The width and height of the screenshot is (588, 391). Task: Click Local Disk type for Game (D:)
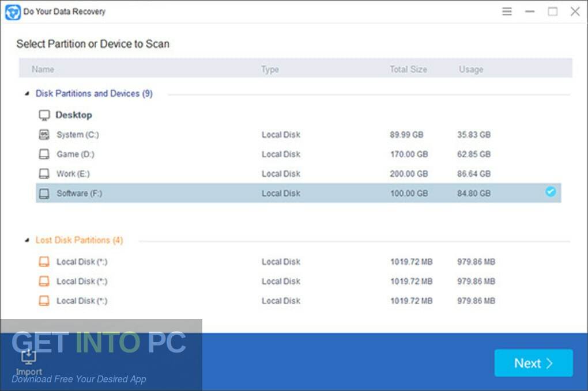point(281,154)
